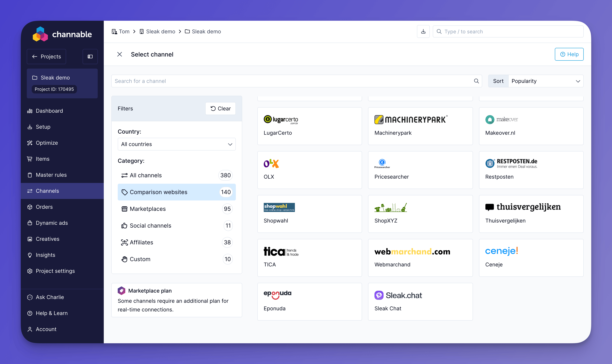Open Dashboard in the sidebar
The width and height of the screenshot is (612, 364).
[x=62, y=111]
